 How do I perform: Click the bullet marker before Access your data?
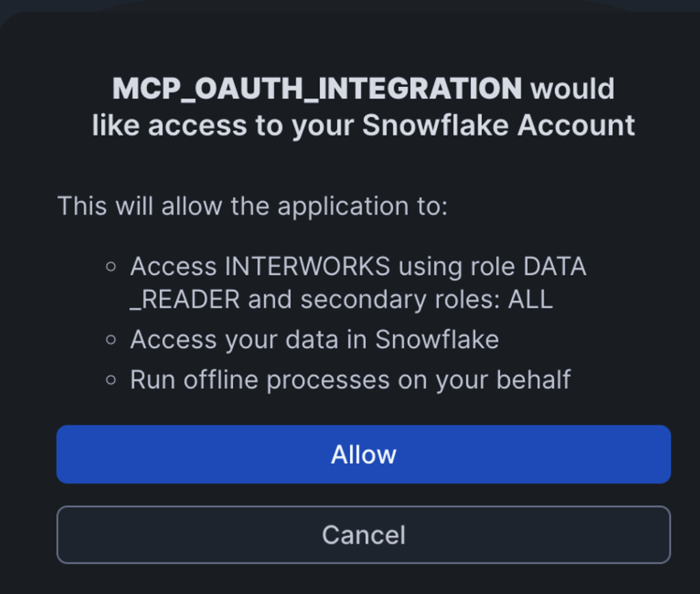[111, 340]
